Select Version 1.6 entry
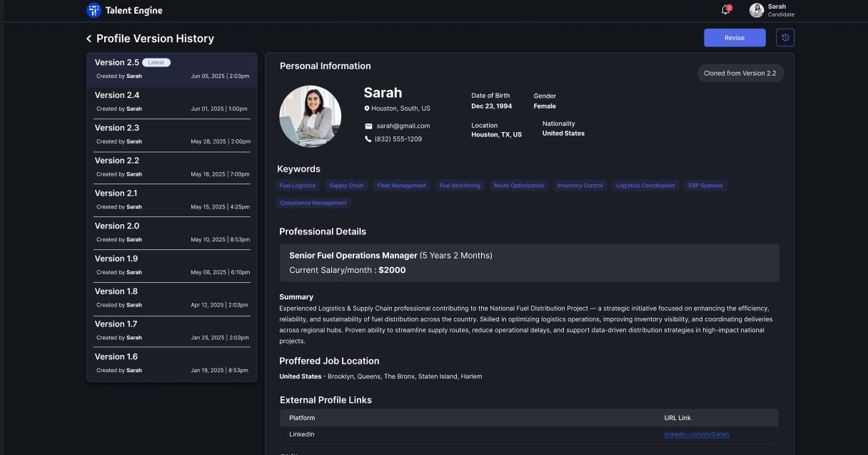Screen dimensions: 868x455 click(x=172, y=364)
